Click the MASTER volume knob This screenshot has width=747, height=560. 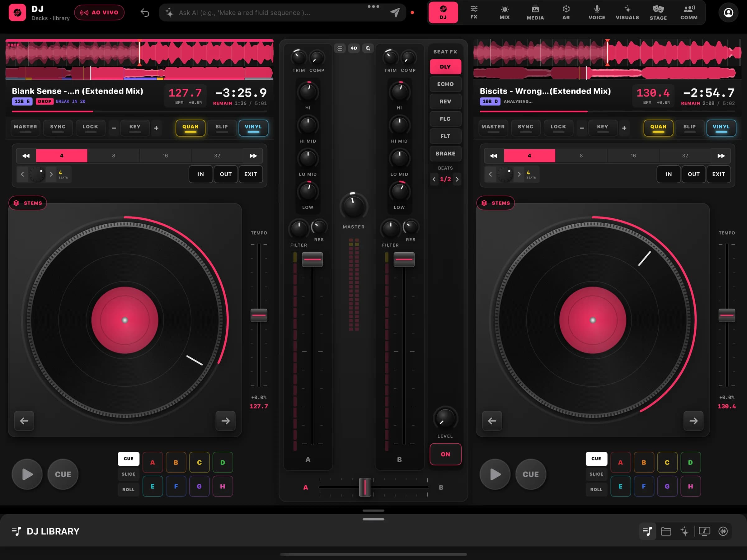click(354, 206)
